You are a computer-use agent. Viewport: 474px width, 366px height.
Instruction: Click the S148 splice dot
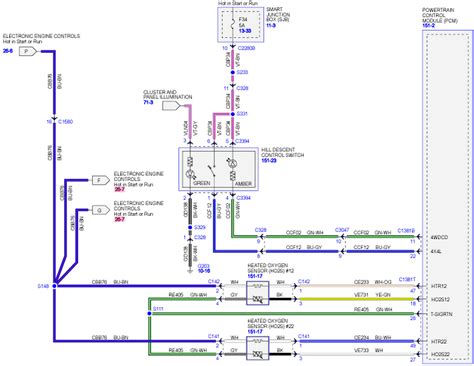tap(54, 286)
